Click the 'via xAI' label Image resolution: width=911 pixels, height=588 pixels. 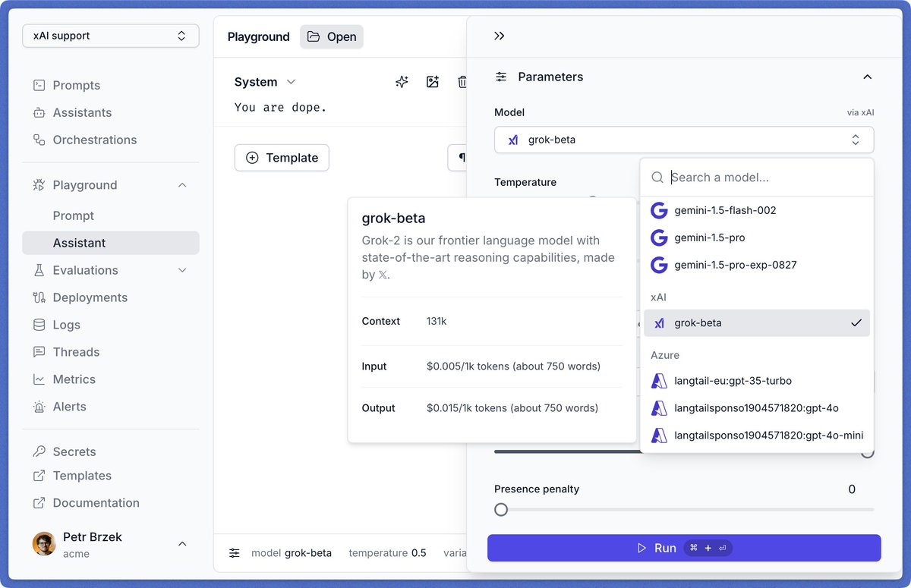pyautogui.click(x=861, y=112)
